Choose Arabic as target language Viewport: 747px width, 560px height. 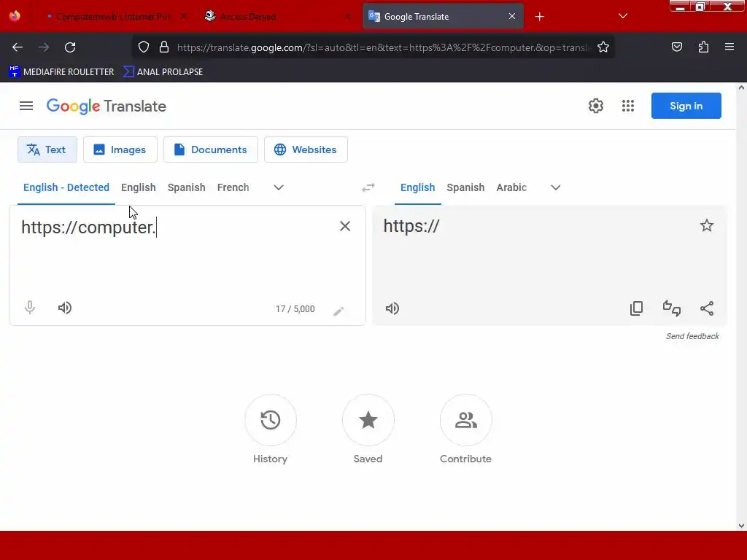[x=511, y=187]
